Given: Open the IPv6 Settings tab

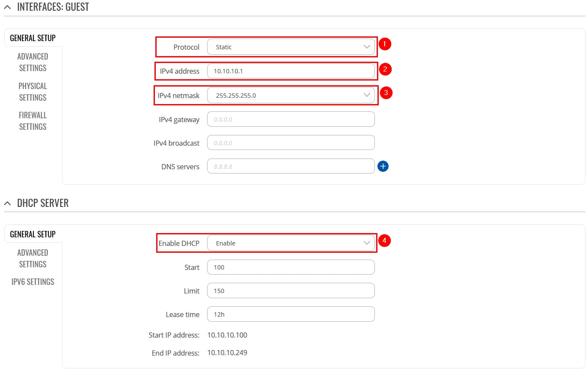Looking at the screenshot, I should [x=33, y=281].
